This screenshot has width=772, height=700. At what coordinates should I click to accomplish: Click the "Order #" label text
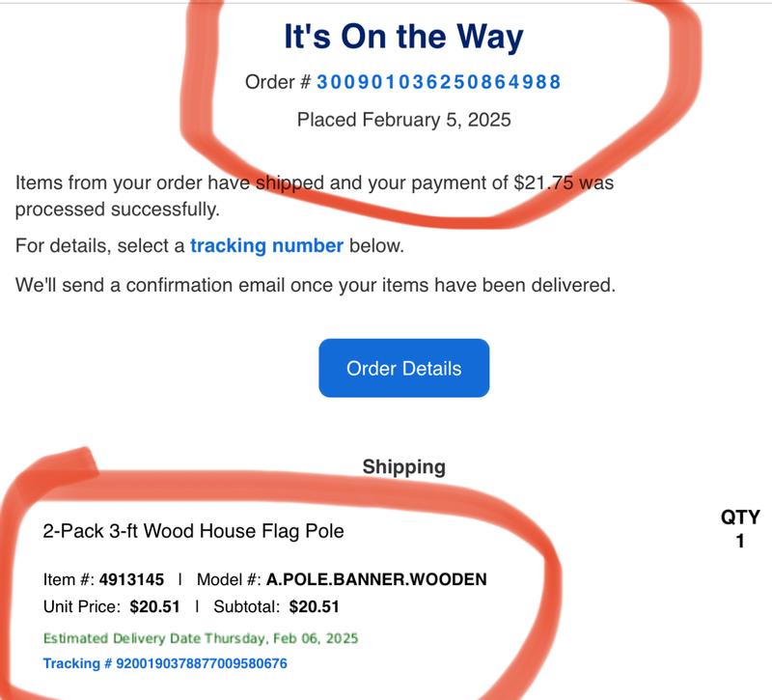coord(278,82)
